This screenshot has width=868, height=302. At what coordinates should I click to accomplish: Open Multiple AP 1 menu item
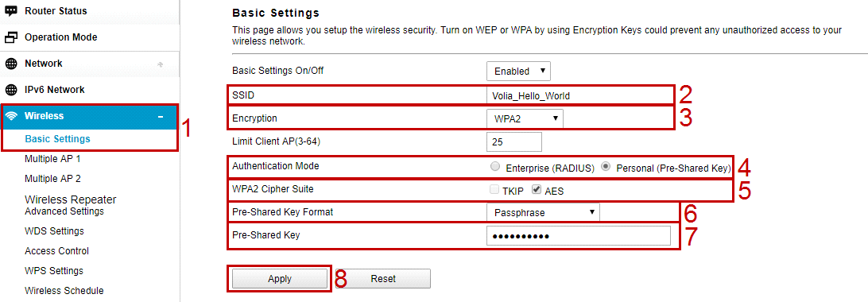52,159
